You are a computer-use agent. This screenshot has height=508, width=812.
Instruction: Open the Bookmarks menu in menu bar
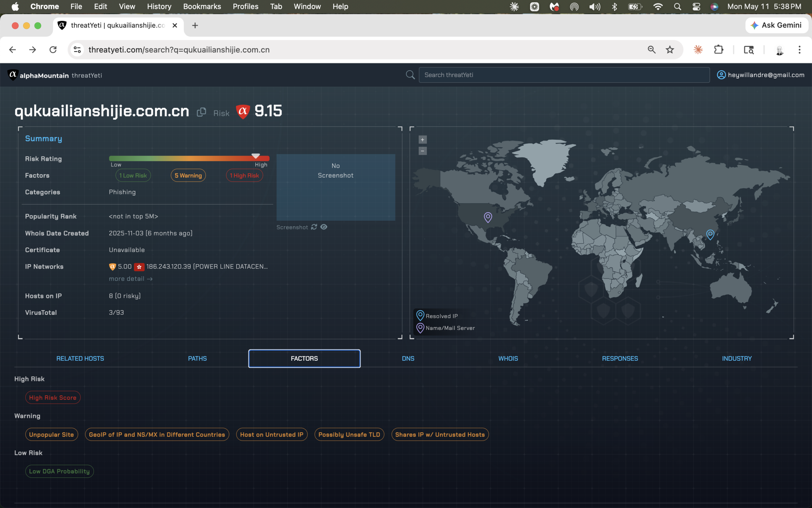[x=202, y=7]
